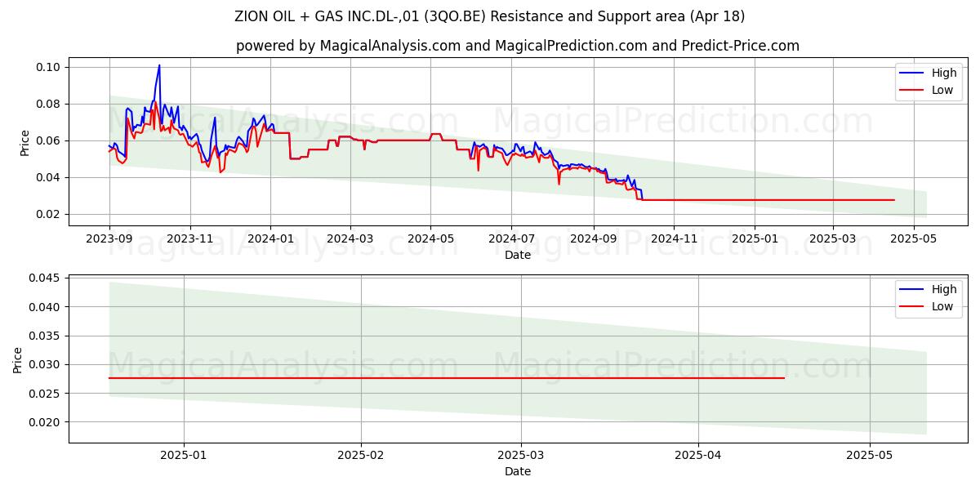
Task: Click the flat red Low line in bottom chart
Action: [447, 378]
